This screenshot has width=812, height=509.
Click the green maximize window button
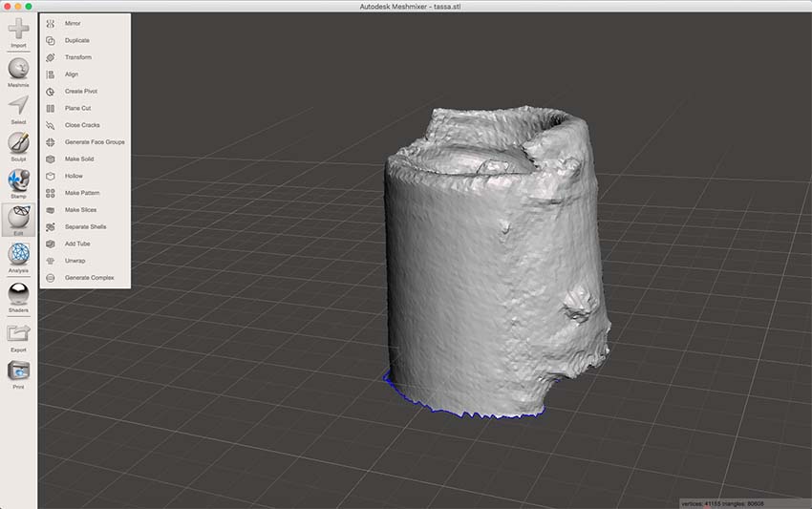(29, 7)
